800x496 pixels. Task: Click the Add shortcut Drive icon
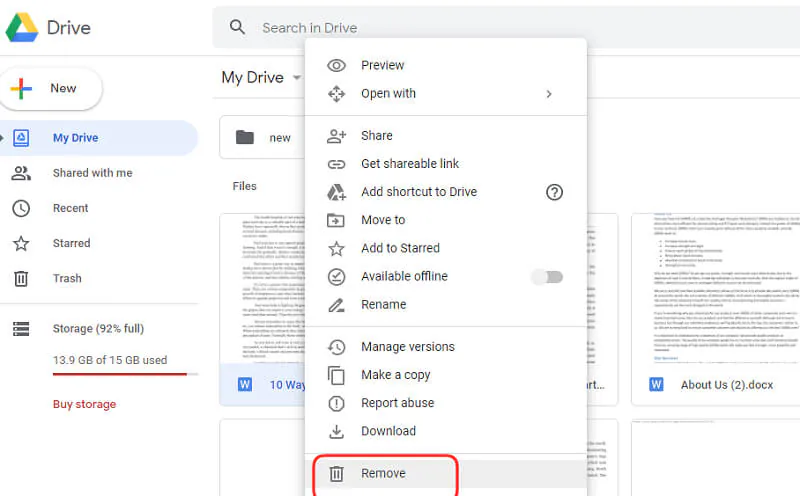[336, 192]
